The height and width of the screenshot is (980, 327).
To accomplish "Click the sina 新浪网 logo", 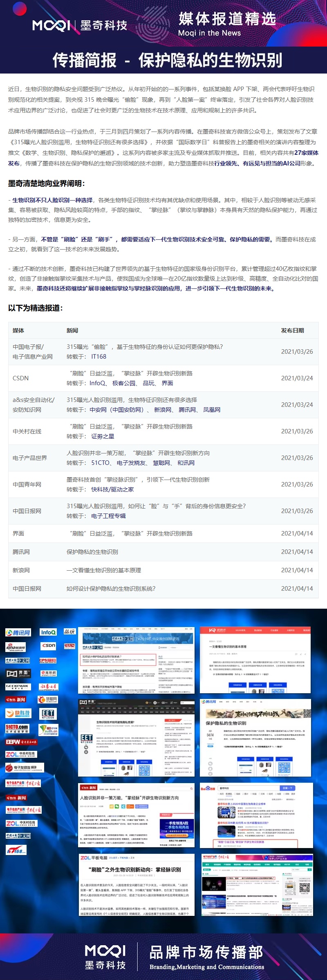I will point(16,647).
